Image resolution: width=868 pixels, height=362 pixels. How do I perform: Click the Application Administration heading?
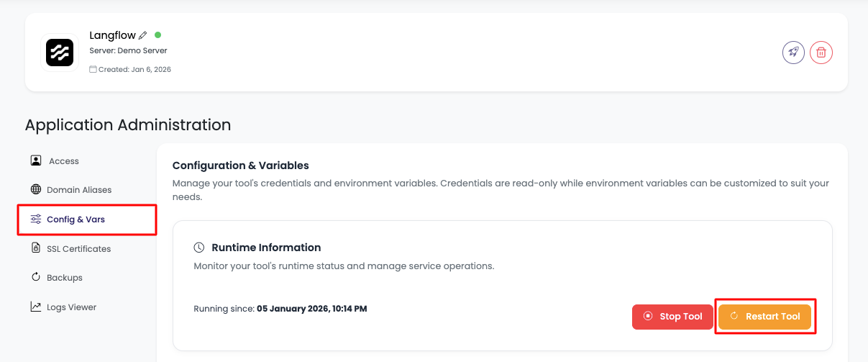pos(128,125)
